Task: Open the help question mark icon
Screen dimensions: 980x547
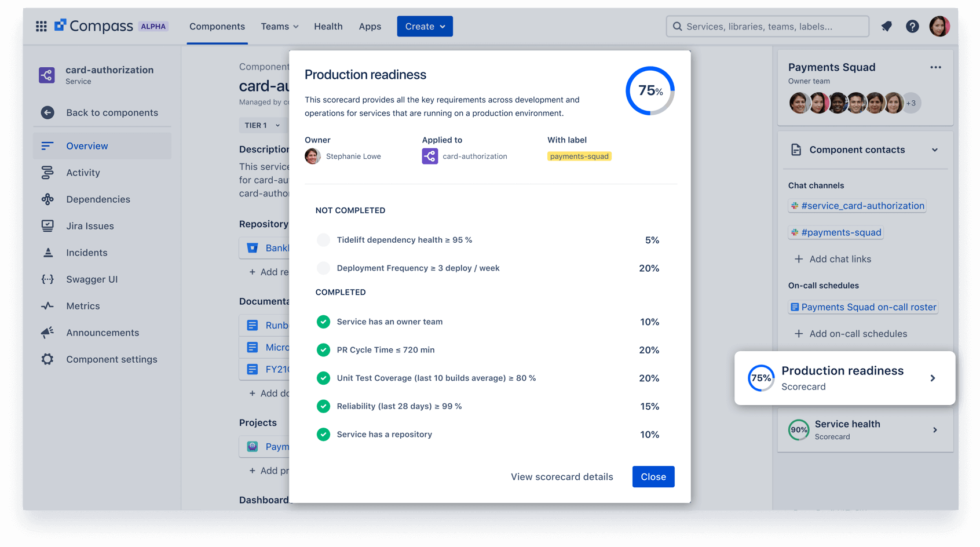Action: pos(912,27)
